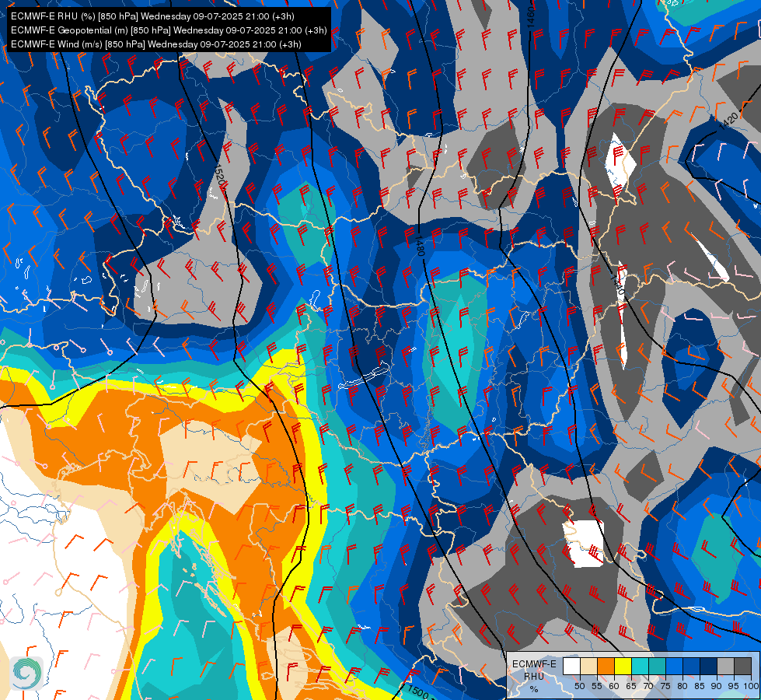Screen dimensions: 761x700
Task: Click the % unit label in the legend
Action: (x=534, y=689)
